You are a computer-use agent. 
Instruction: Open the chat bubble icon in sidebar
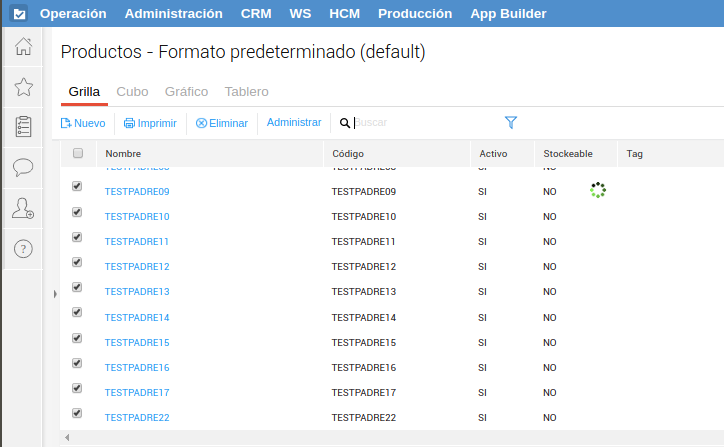22,167
